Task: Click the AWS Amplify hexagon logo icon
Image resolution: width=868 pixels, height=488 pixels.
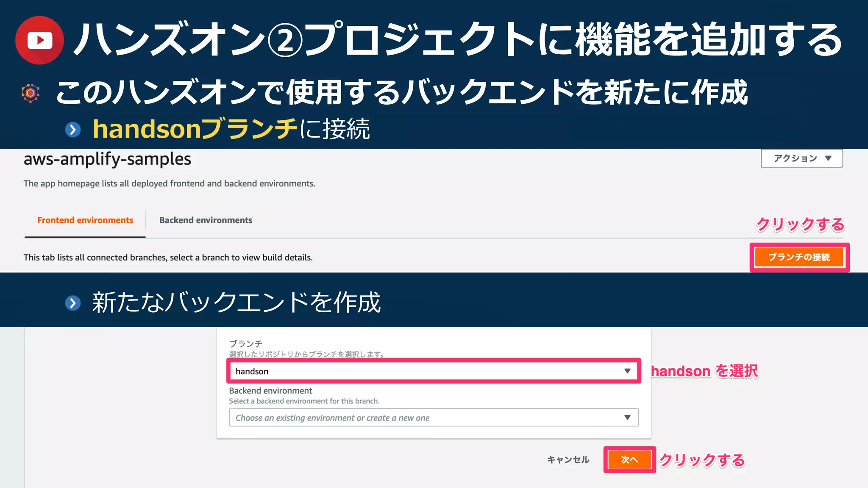Action: (31, 93)
